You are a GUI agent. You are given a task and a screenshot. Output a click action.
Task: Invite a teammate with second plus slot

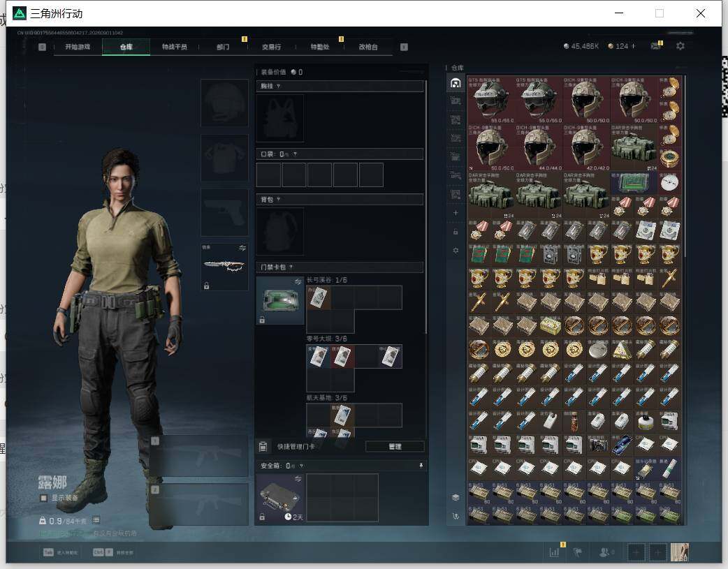tap(658, 552)
